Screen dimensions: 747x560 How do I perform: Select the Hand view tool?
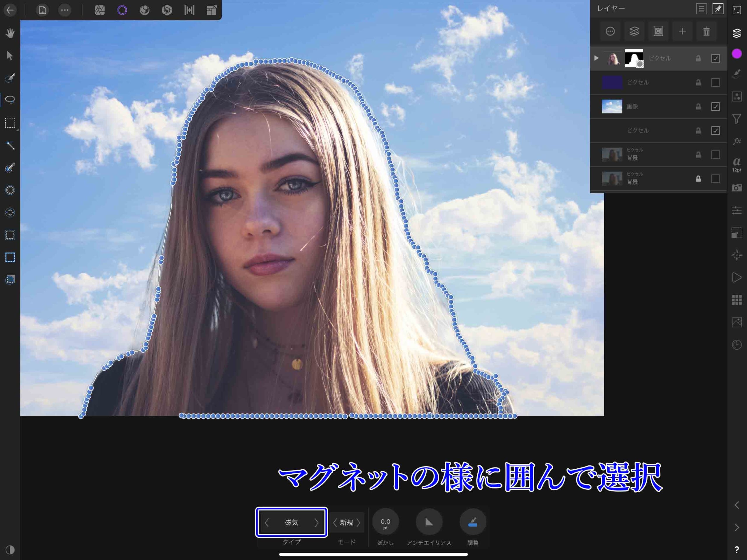coord(11,33)
